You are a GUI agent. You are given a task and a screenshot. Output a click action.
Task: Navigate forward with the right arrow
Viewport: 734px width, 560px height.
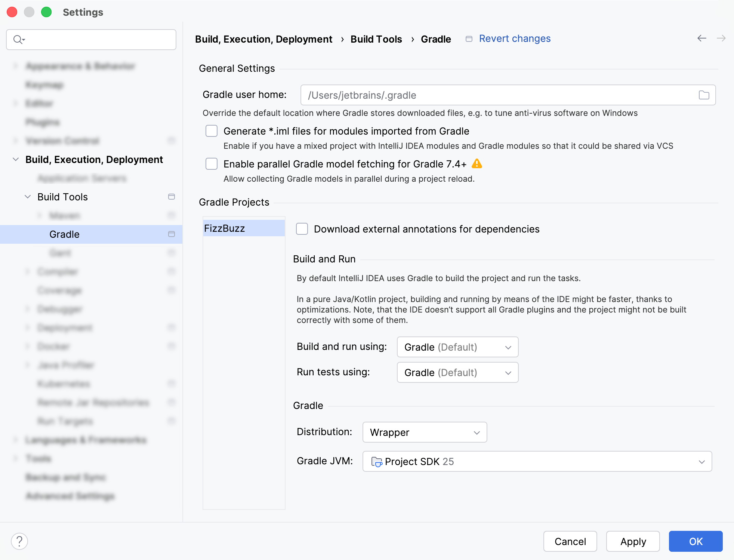(721, 38)
